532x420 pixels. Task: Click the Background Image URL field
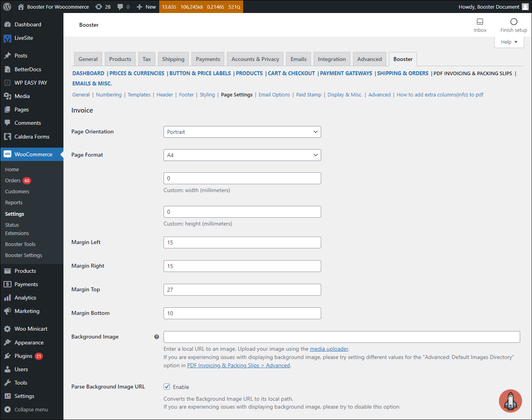[342, 337]
